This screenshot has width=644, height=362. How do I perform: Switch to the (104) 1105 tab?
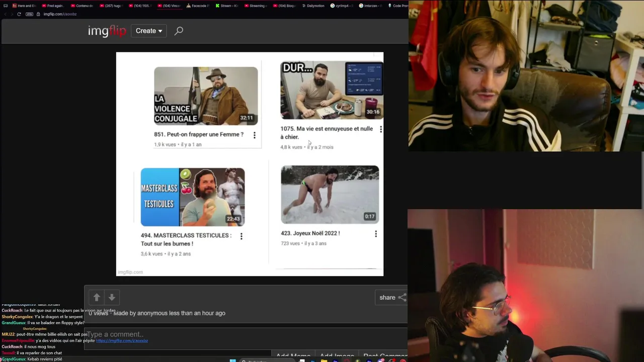click(x=139, y=6)
